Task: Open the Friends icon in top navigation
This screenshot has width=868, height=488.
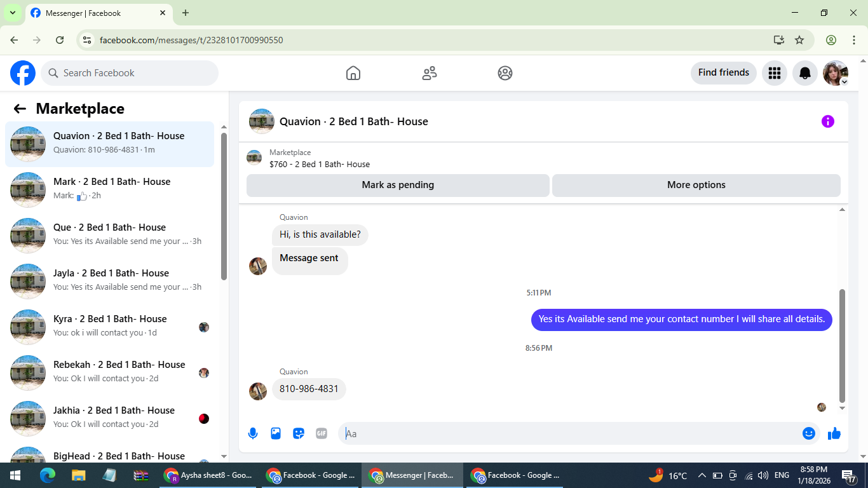Action: click(430, 73)
